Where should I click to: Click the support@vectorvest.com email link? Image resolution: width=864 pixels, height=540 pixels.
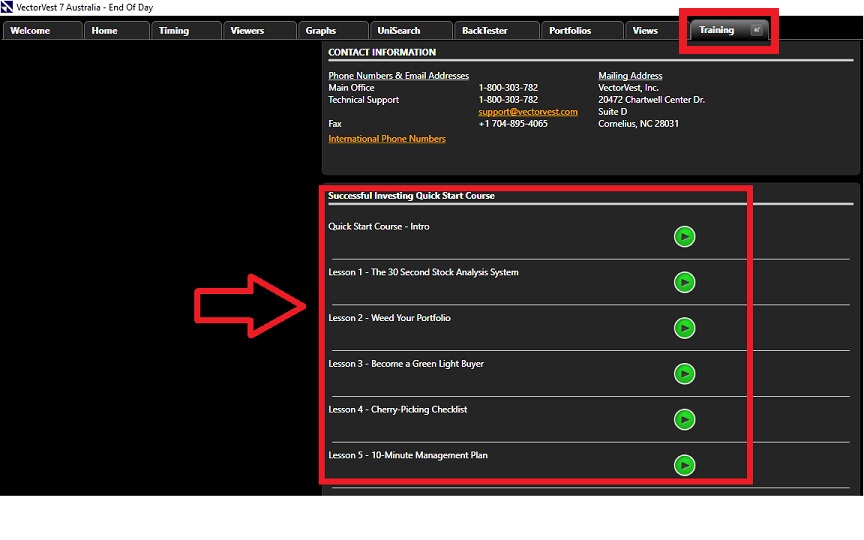point(527,112)
